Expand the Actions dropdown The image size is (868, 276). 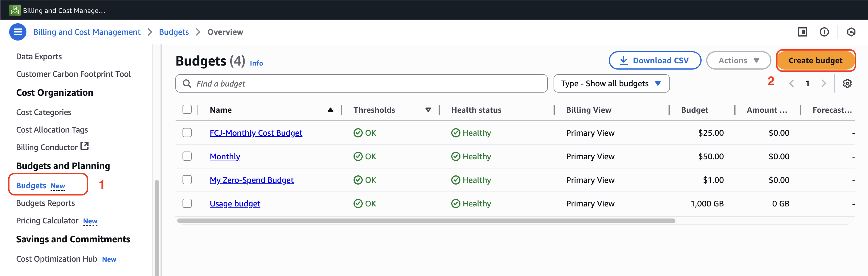[738, 61]
